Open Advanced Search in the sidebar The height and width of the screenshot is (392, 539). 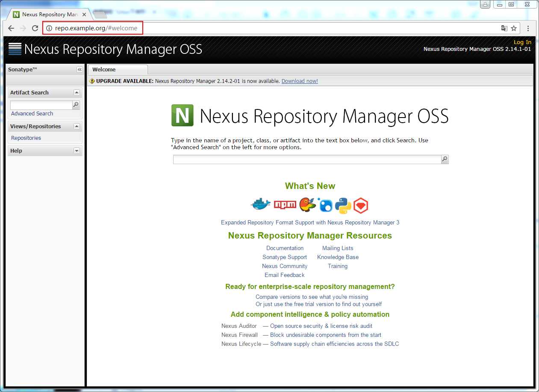pyautogui.click(x=32, y=113)
